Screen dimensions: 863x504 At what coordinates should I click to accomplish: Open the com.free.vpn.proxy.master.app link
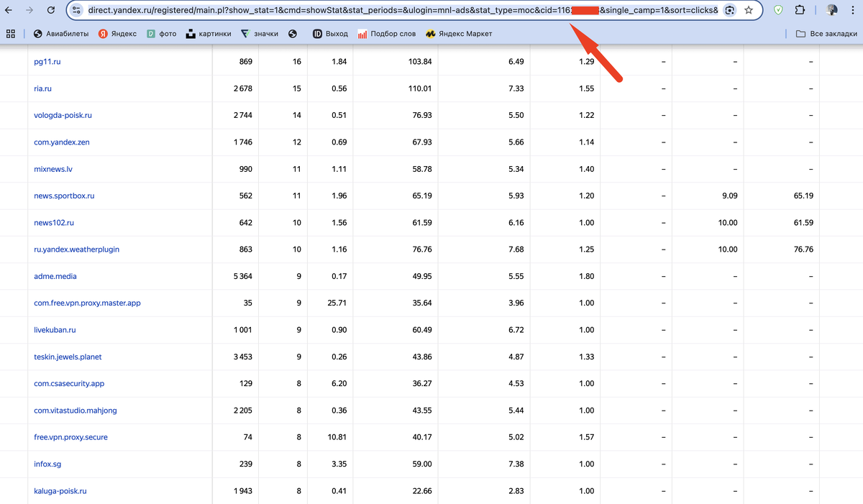[87, 303]
